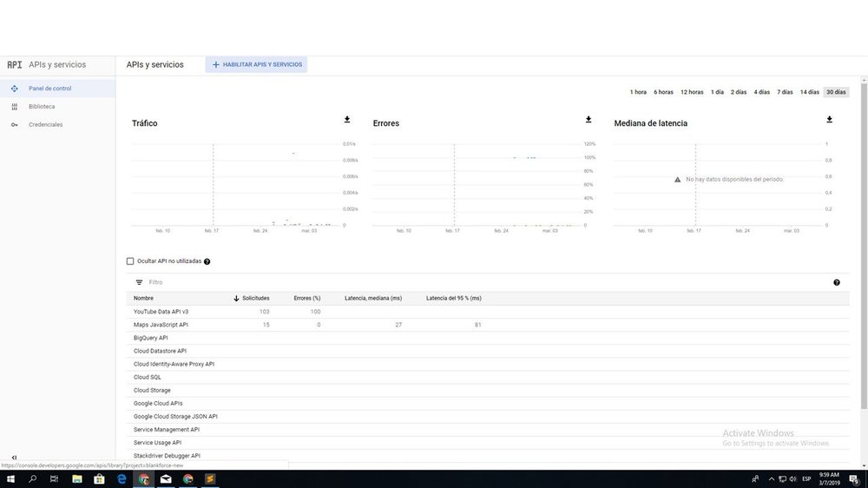This screenshot has height=488, width=868.
Task: Open Cloud Storage entry
Action: 152,391
